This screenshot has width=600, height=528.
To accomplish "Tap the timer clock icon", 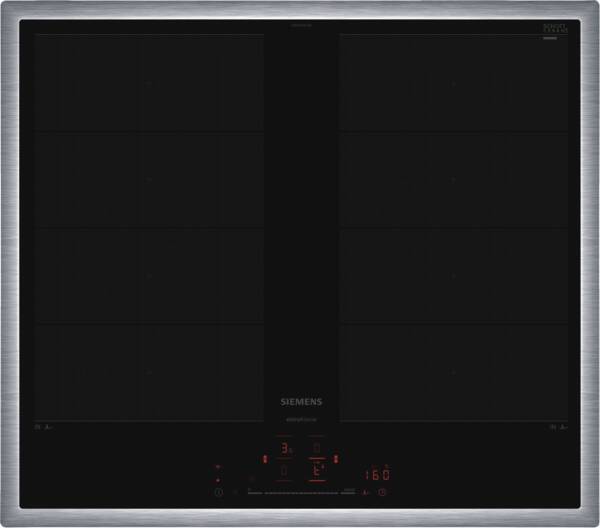I will (382, 493).
